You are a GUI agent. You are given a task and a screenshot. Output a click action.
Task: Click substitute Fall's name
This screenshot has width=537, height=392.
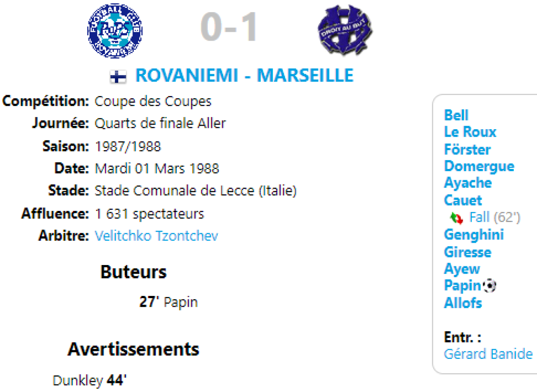[479, 218]
